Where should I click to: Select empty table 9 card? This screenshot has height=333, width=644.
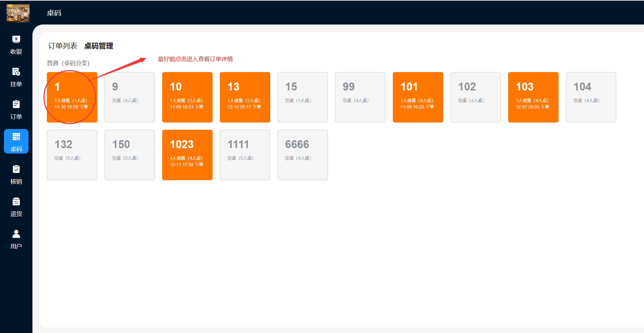click(130, 97)
